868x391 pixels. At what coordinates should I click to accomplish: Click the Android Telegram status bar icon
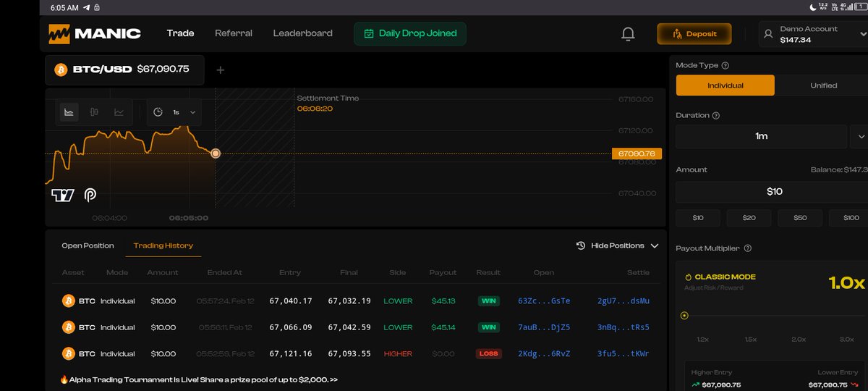click(x=86, y=7)
